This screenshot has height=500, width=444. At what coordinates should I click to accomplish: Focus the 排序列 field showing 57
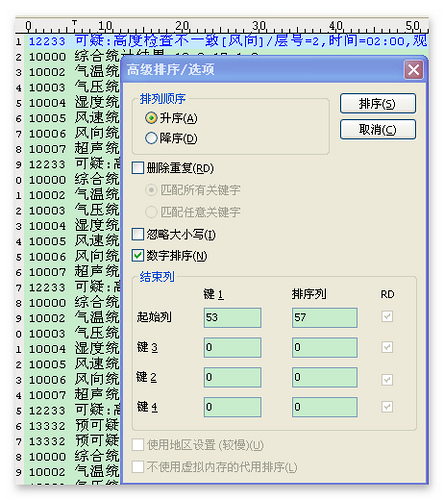pyautogui.click(x=325, y=318)
